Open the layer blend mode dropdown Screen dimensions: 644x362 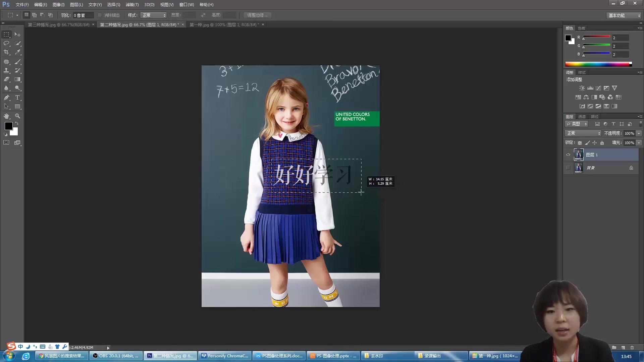tap(583, 133)
